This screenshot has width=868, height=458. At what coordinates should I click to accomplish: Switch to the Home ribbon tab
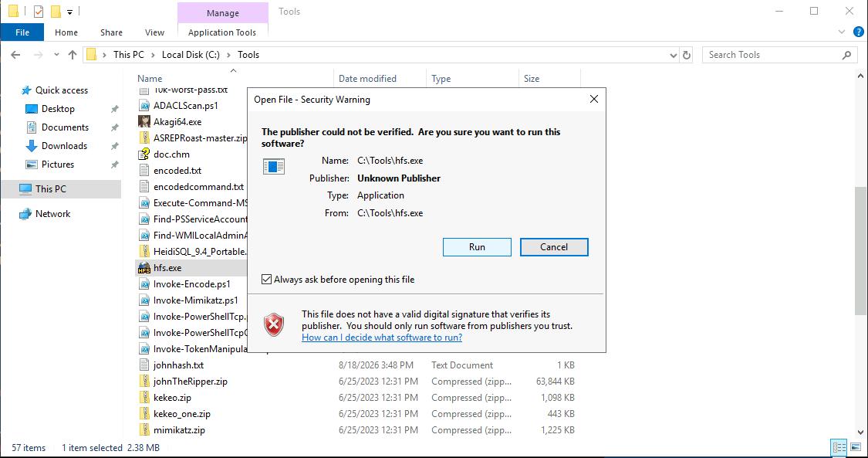[66, 32]
